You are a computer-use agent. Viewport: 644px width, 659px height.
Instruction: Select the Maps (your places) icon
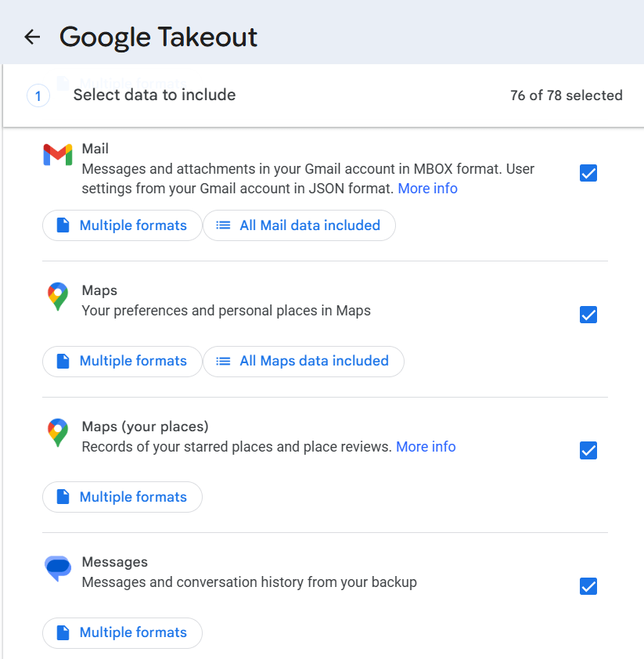[x=57, y=434]
